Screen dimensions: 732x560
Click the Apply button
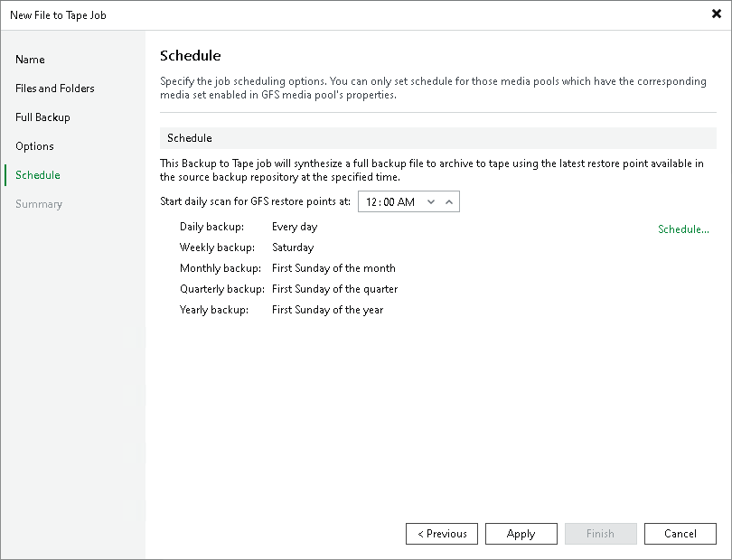click(521, 534)
